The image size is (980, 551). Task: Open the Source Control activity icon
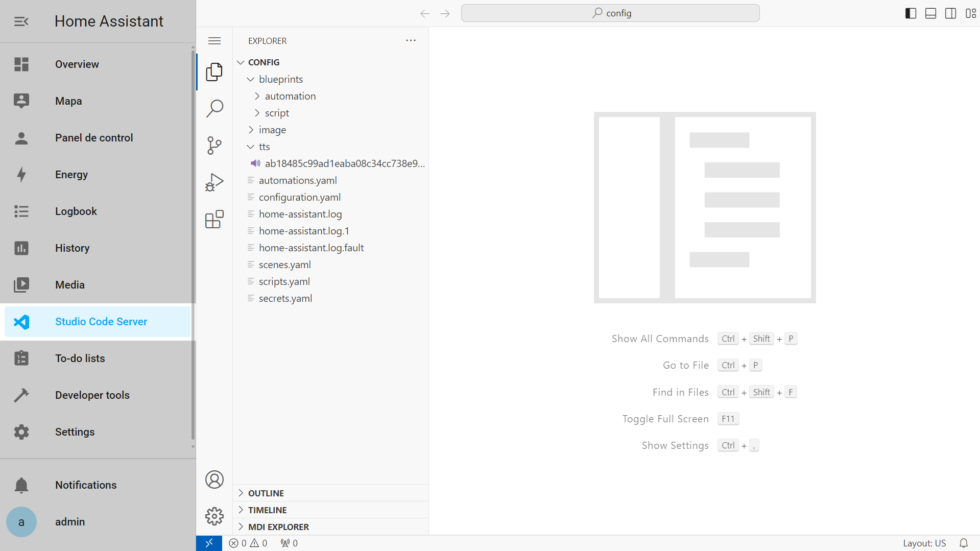[214, 146]
